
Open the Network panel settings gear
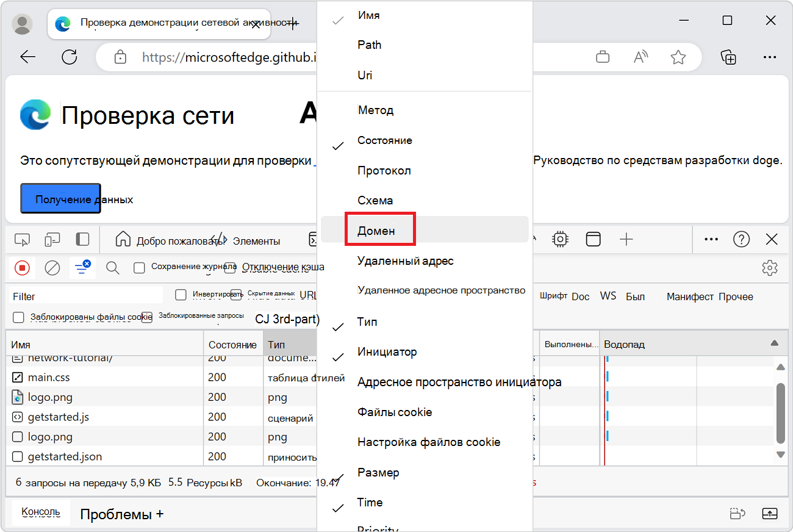point(770,267)
